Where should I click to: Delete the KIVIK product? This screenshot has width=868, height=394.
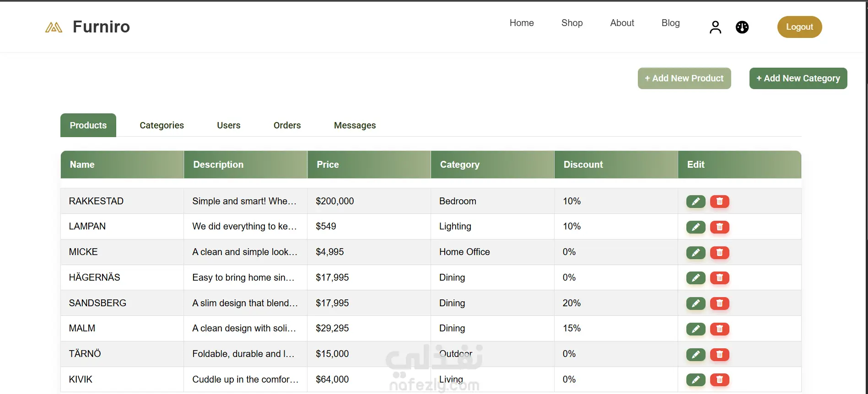point(719,380)
